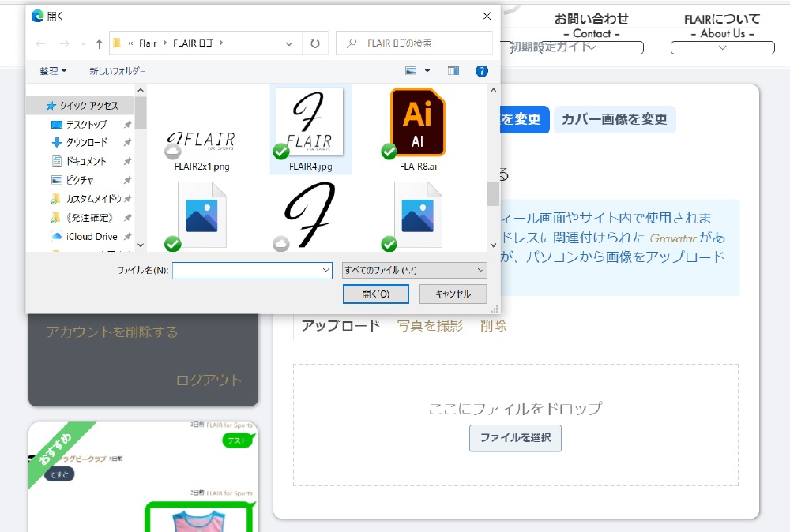Screen dimensions: 790x532
Task: Click the 削除 tab
Action: pos(493,326)
